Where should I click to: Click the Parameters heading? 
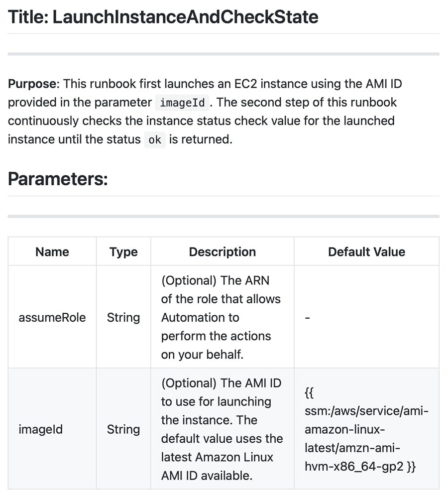(x=58, y=179)
